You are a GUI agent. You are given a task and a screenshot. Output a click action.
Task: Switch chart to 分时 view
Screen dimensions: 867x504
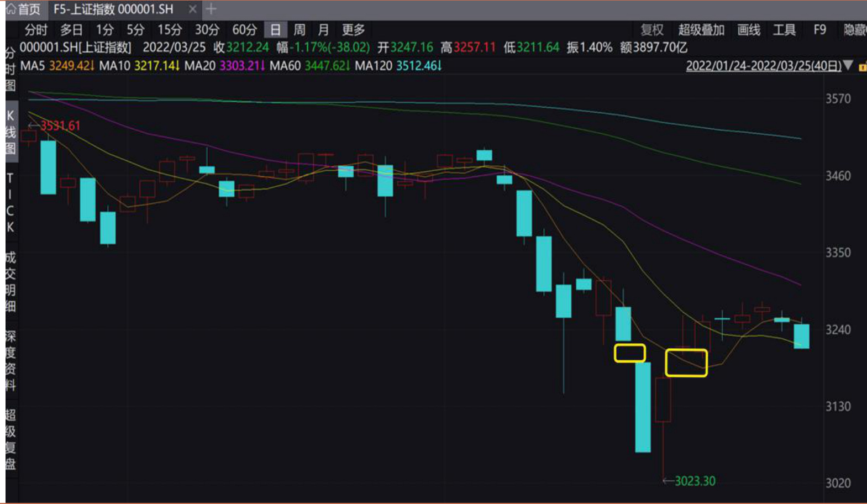click(x=36, y=30)
